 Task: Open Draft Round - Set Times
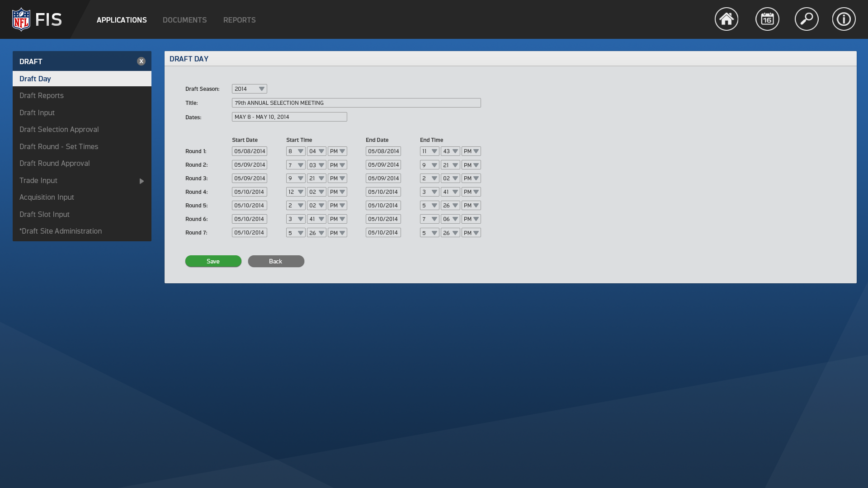pyautogui.click(x=59, y=146)
